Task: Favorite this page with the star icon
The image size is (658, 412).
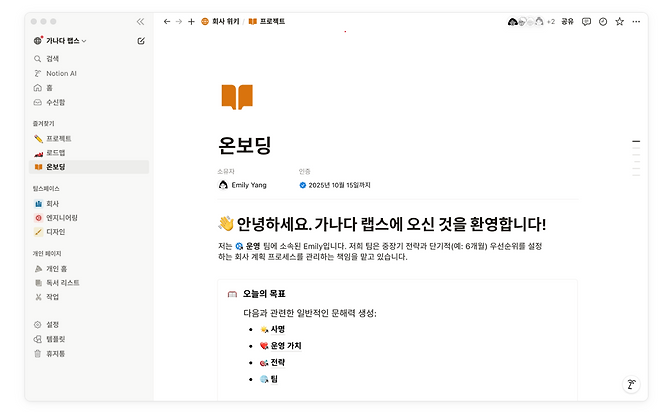Action: click(619, 21)
